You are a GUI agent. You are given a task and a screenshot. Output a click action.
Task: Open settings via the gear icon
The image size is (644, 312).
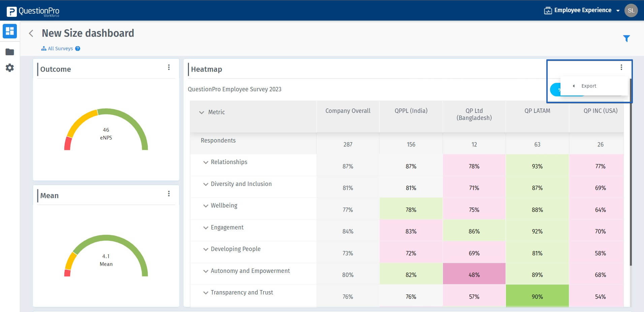[x=9, y=68]
